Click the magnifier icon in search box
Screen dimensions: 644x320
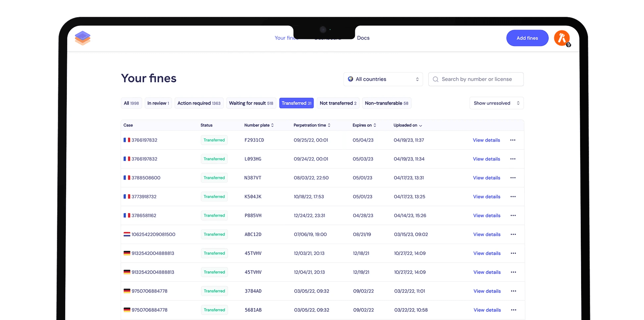coord(436,79)
